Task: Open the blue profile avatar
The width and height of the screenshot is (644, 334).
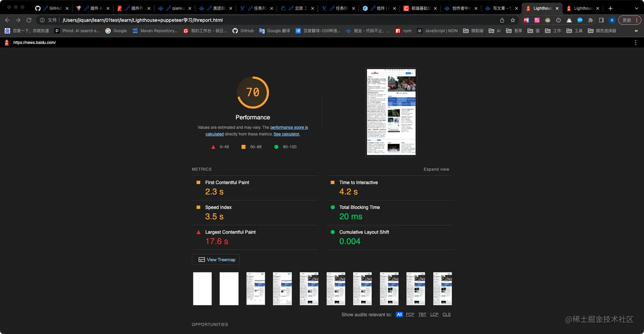Action: pyautogui.click(x=612, y=20)
